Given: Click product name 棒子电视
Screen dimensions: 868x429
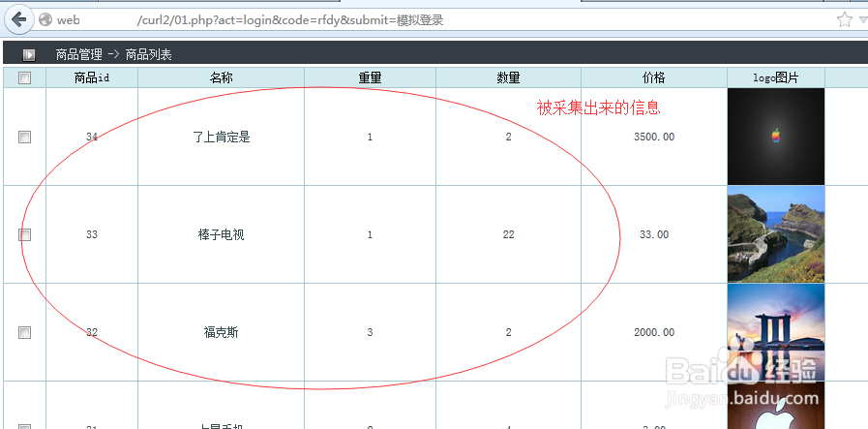Looking at the screenshot, I should (221, 235).
